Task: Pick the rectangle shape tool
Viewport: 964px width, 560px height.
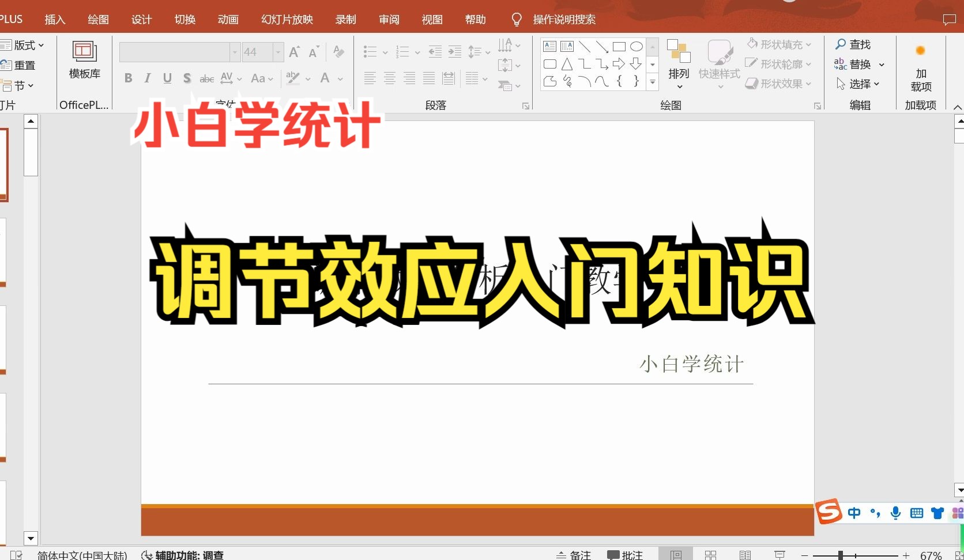Action: coord(619,46)
